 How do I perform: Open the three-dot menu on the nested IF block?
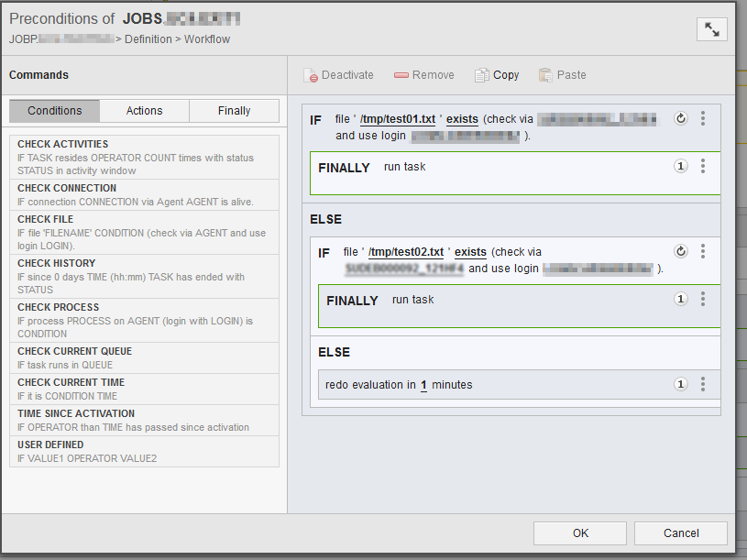(x=703, y=251)
